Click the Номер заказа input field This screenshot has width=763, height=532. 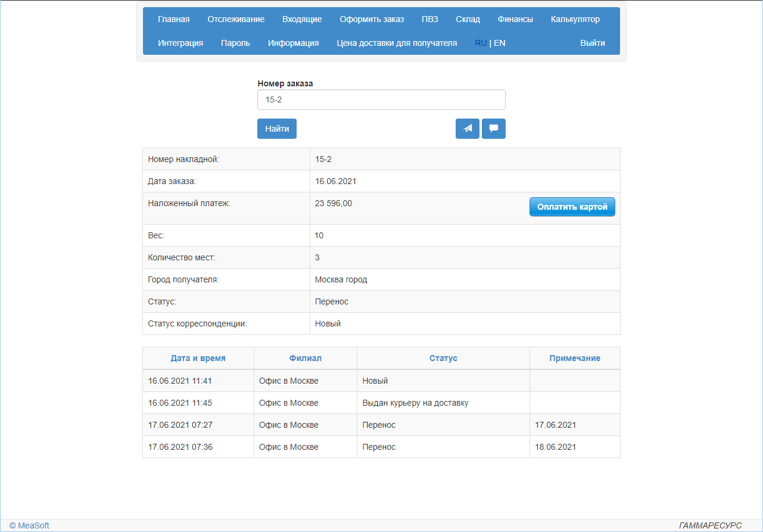coord(381,99)
